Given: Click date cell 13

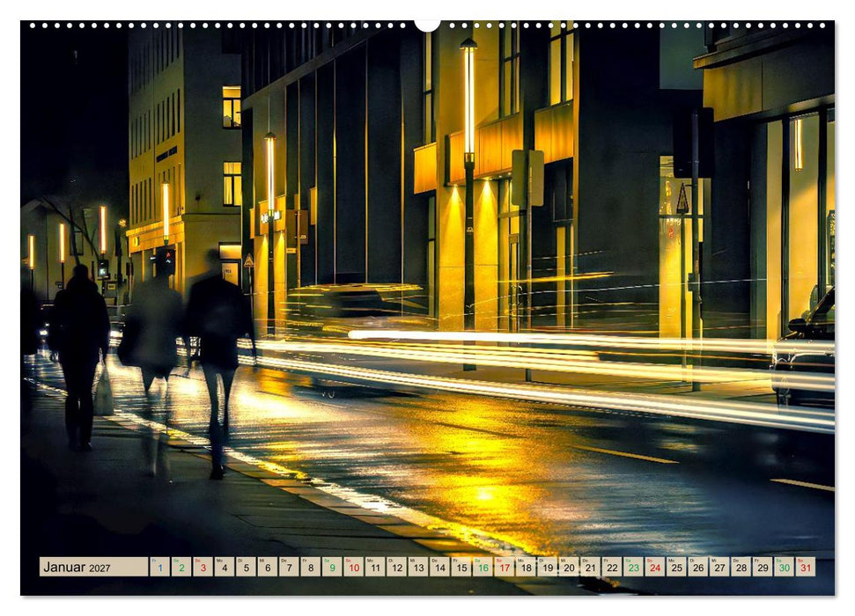Looking at the screenshot, I should pos(418,567).
